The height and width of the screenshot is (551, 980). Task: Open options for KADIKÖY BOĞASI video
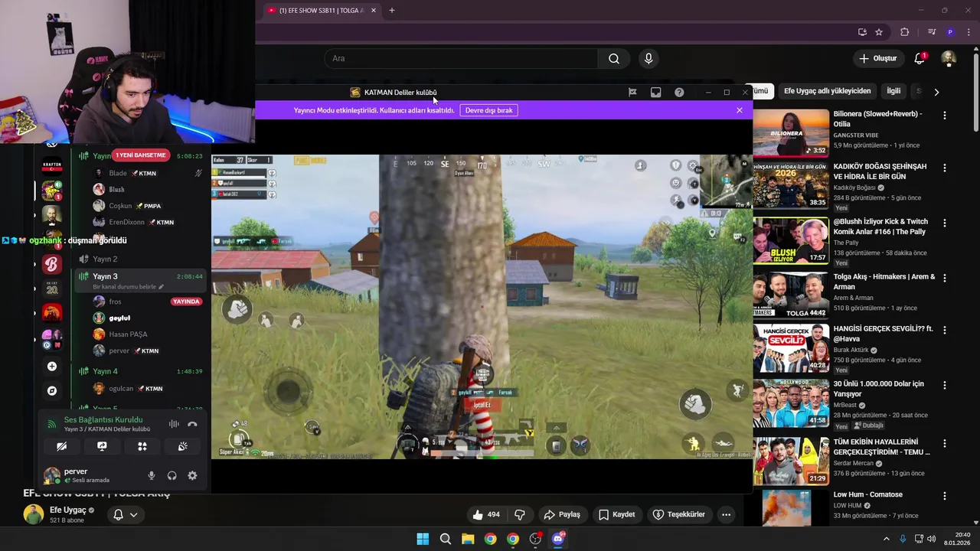pos(945,168)
